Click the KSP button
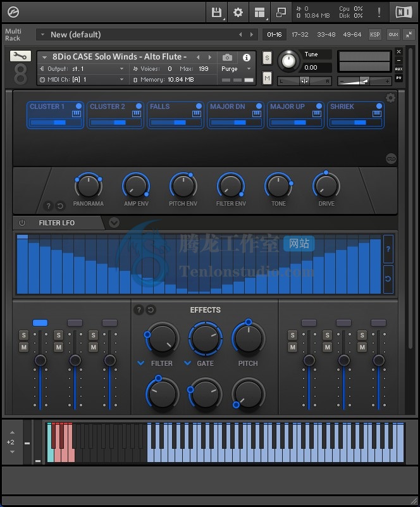Image resolution: width=420 pixels, height=507 pixels. (374, 34)
